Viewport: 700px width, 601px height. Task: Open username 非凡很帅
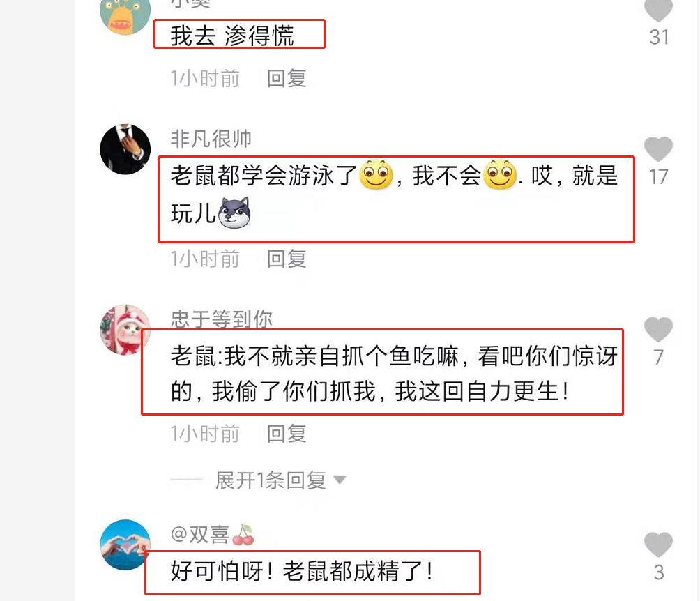(x=211, y=139)
